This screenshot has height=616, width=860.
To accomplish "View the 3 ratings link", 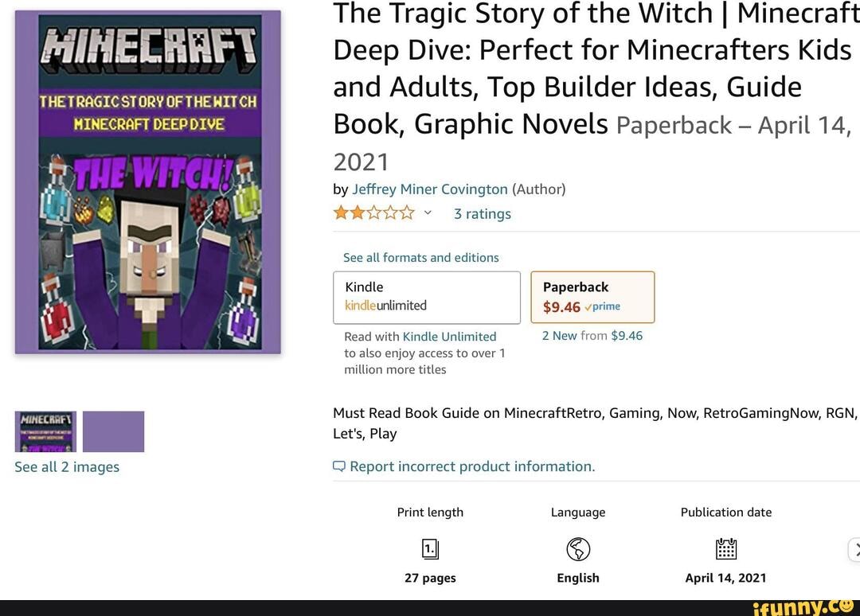I will click(x=482, y=213).
